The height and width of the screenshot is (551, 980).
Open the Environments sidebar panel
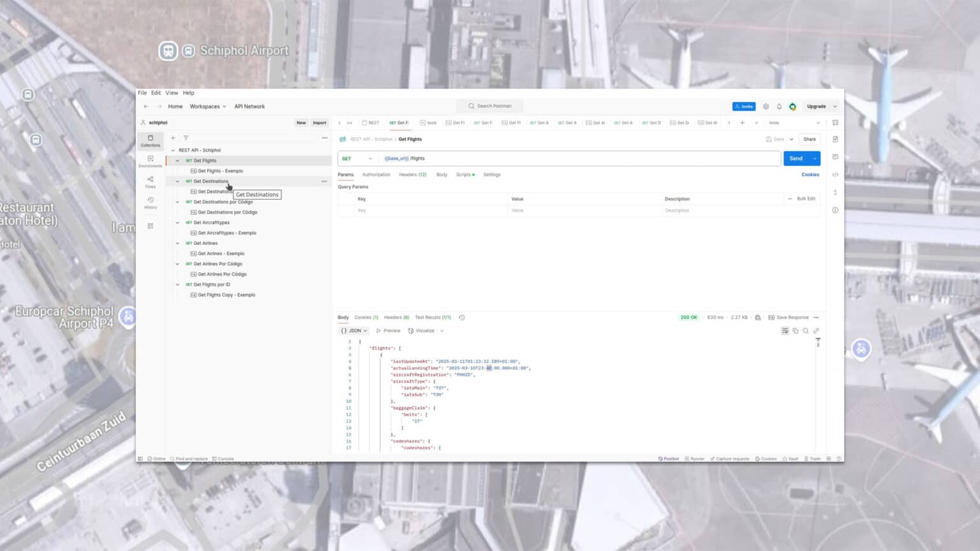coord(151,161)
